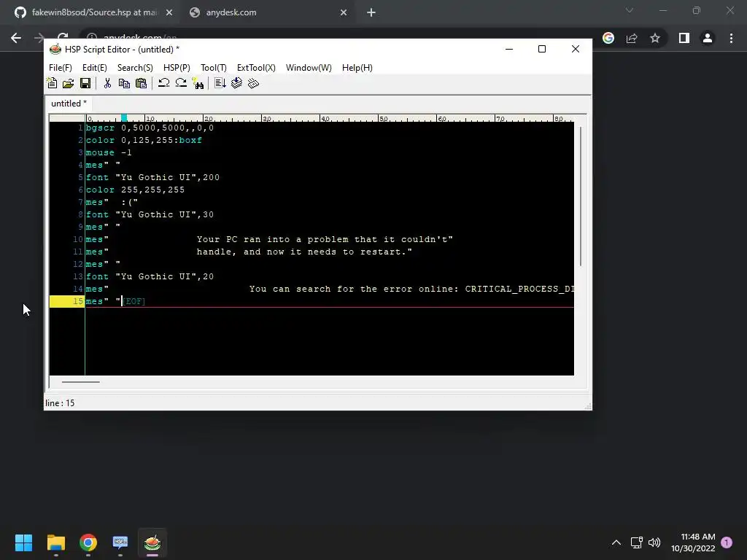Save the script with floppy disk icon
The height and width of the screenshot is (560, 747).
point(85,83)
